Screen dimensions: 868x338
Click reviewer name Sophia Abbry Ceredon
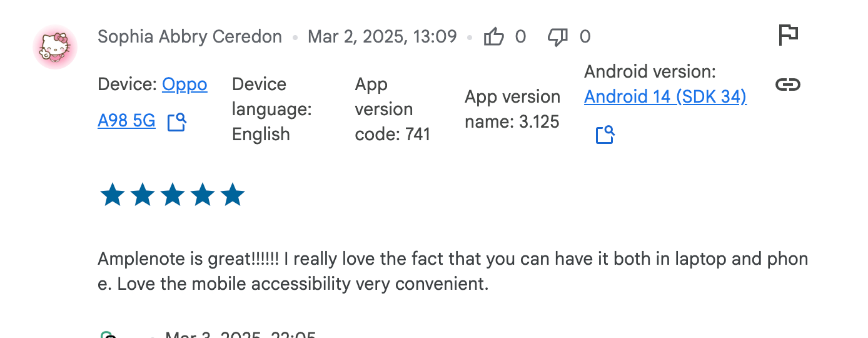pyautogui.click(x=190, y=37)
